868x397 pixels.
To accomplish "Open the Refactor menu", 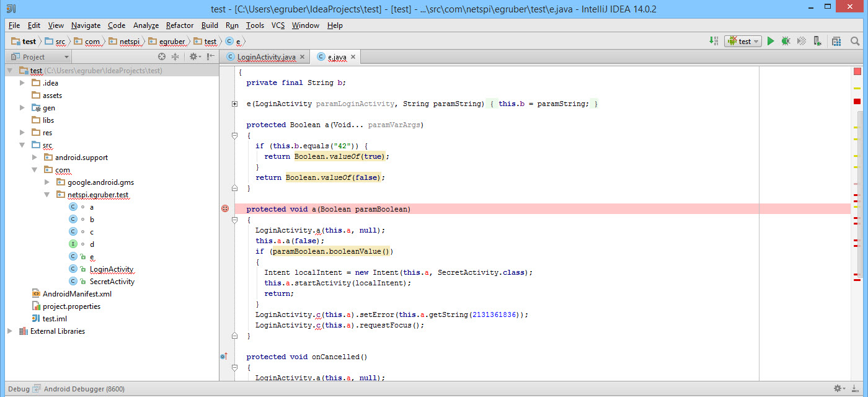I will 180,25.
